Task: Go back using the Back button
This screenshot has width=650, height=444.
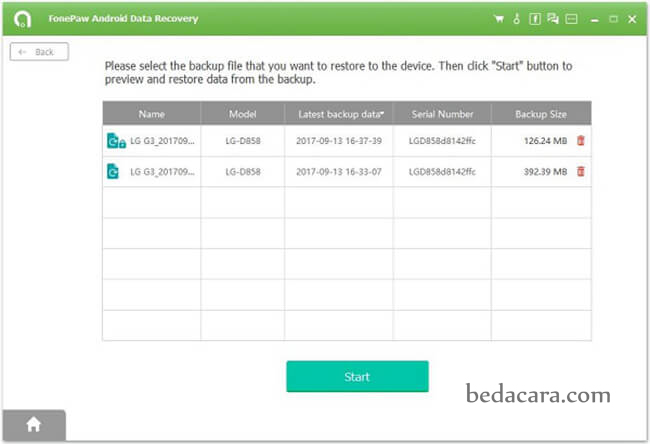Action: coord(39,52)
